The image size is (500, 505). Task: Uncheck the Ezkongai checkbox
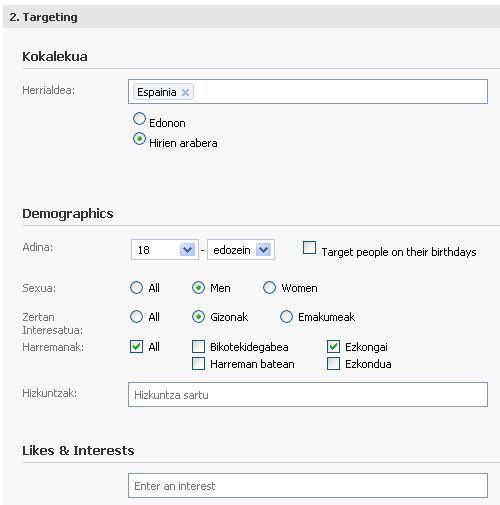point(333,346)
